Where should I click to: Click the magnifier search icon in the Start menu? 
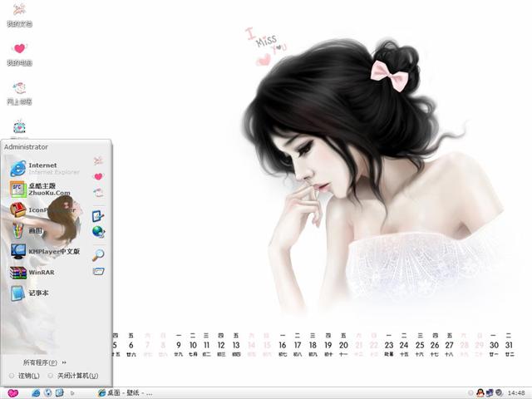tap(98, 255)
